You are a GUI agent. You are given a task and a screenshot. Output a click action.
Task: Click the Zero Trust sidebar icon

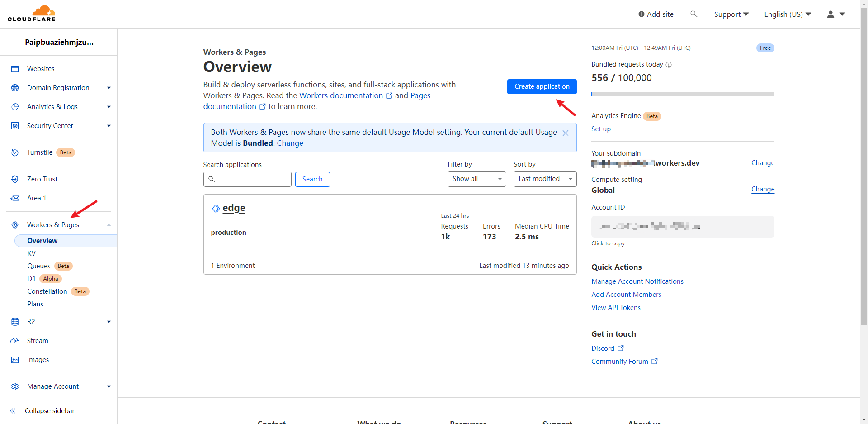(x=15, y=179)
